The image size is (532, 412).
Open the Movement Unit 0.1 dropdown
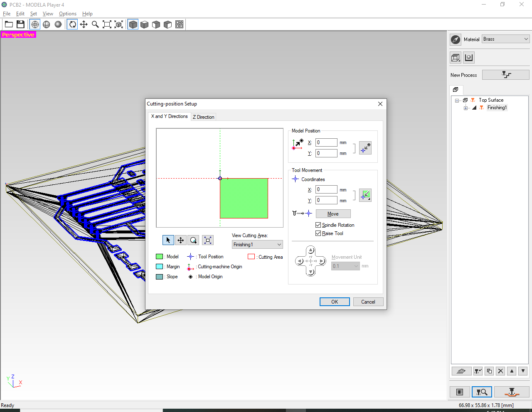point(345,266)
